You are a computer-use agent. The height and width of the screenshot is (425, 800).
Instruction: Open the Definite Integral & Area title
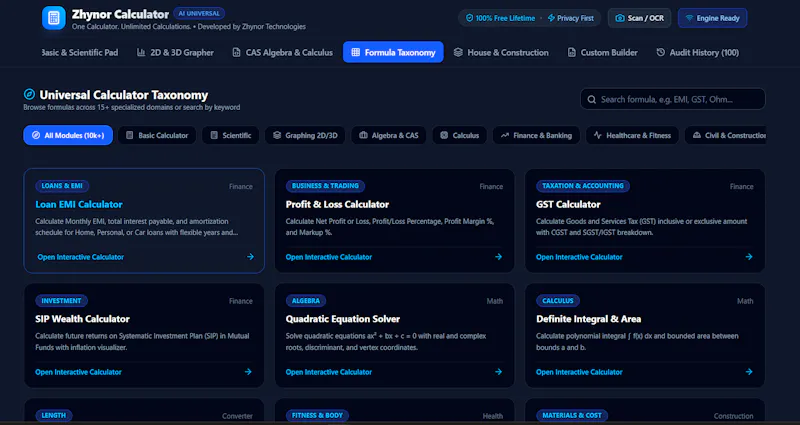pos(589,319)
